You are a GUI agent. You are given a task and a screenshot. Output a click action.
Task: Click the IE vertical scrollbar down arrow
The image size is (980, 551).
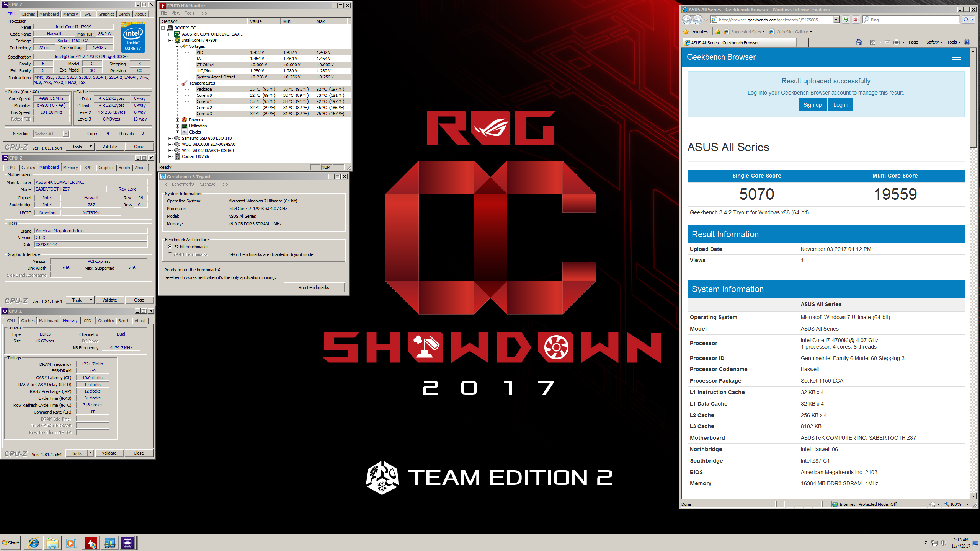(x=973, y=496)
